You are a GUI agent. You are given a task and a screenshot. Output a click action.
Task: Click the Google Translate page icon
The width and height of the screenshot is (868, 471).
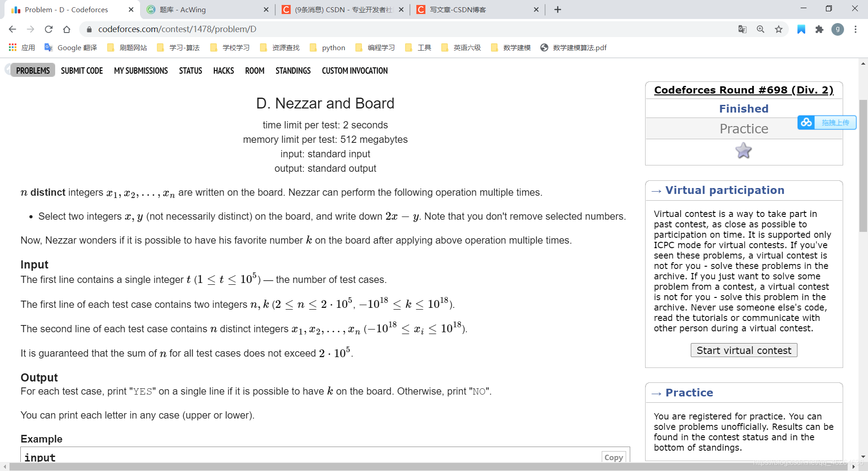(x=742, y=29)
